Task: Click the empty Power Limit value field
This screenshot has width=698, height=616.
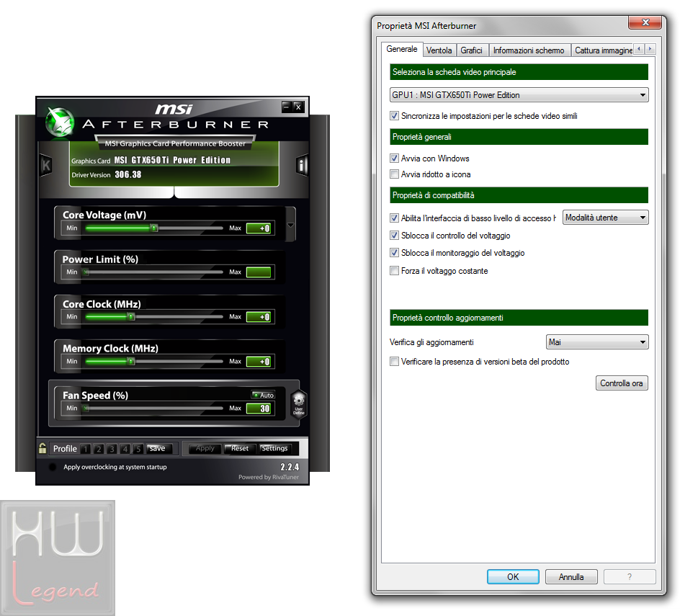Action: [259, 272]
